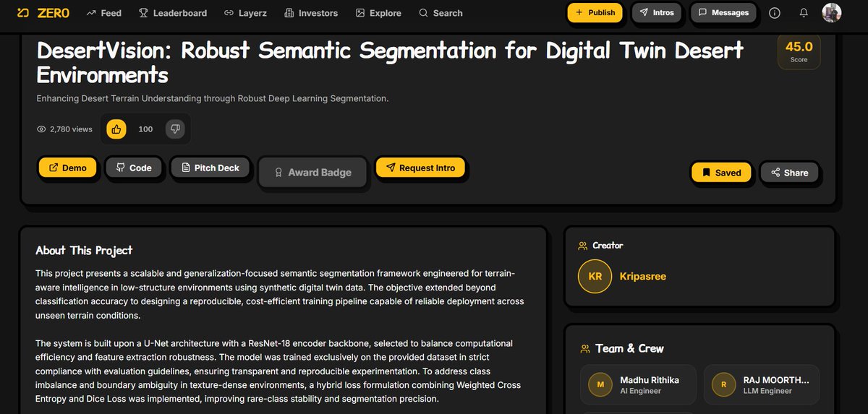Viewport: 868px width, 414px height.
Task: Open the user profile avatar
Action: tap(832, 12)
